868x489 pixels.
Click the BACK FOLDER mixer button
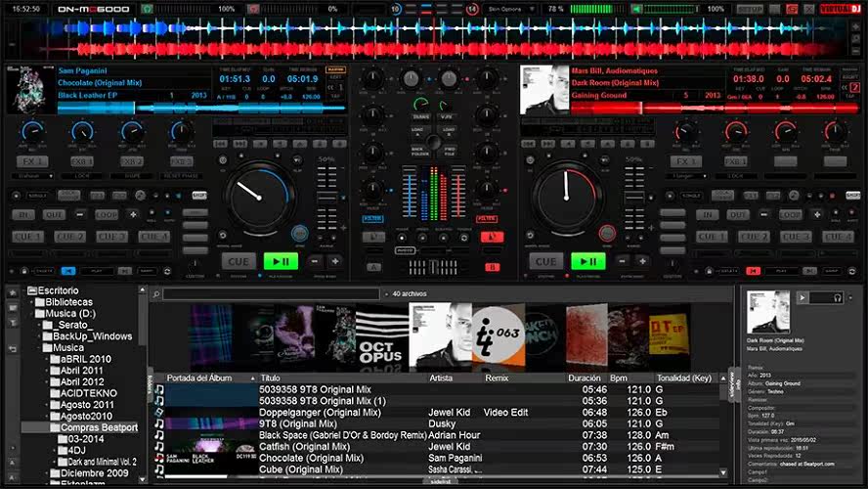(x=419, y=152)
